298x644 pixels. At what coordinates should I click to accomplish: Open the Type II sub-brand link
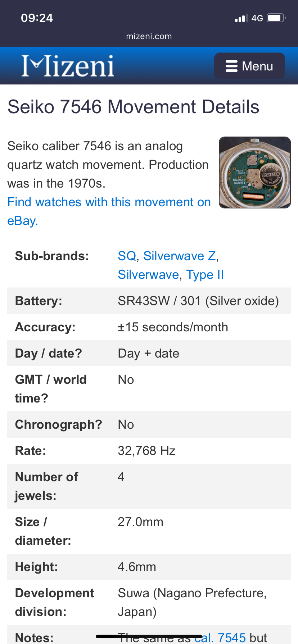coord(205,275)
